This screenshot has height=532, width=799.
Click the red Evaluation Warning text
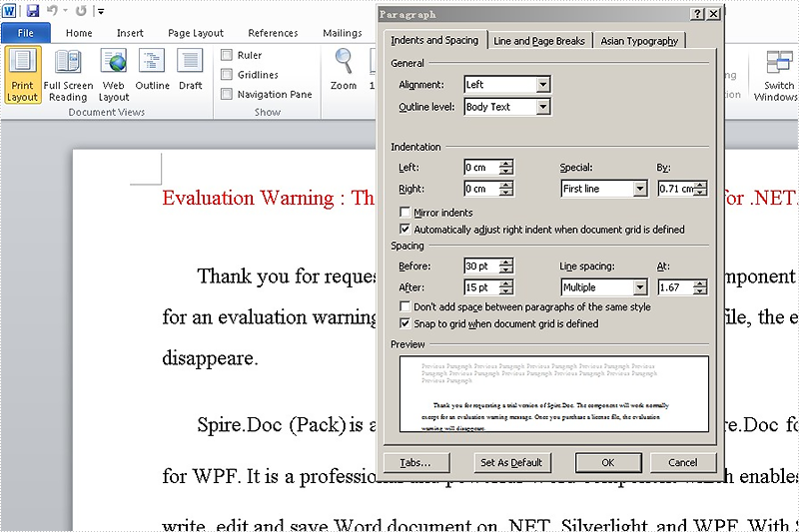(x=269, y=198)
